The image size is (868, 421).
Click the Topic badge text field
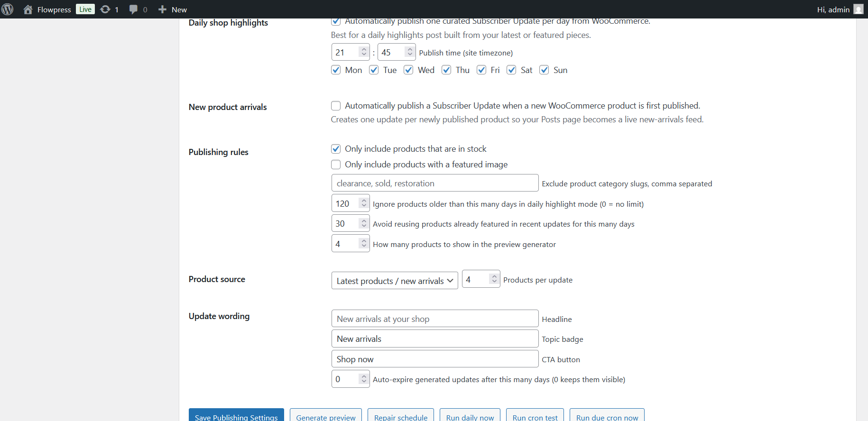pos(435,339)
